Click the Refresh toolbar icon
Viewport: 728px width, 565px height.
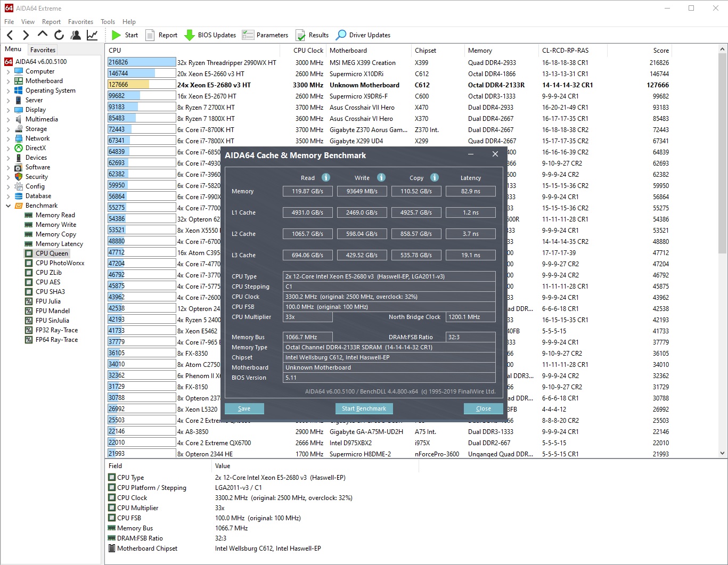59,35
